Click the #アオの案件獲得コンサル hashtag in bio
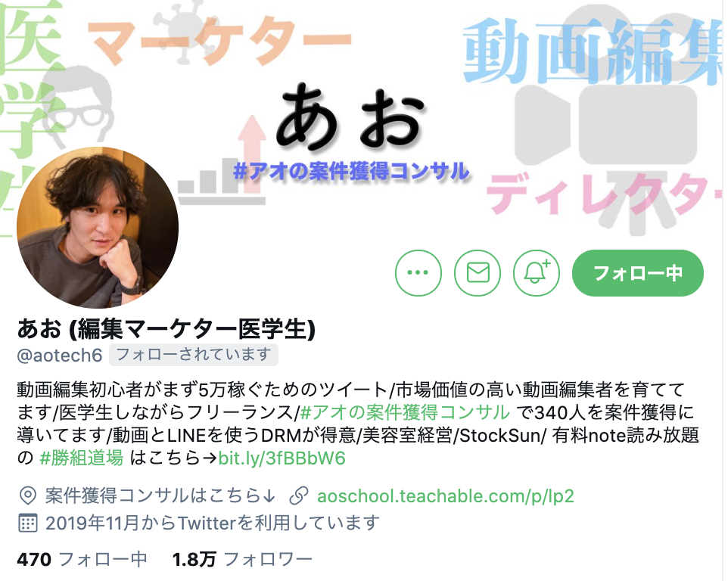This screenshot has width=728, height=581. (x=405, y=412)
